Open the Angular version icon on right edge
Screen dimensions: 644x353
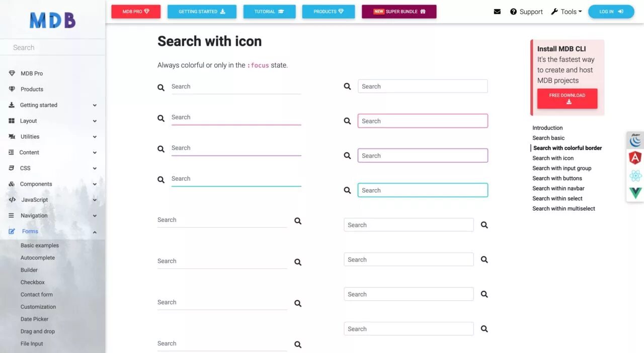(635, 158)
